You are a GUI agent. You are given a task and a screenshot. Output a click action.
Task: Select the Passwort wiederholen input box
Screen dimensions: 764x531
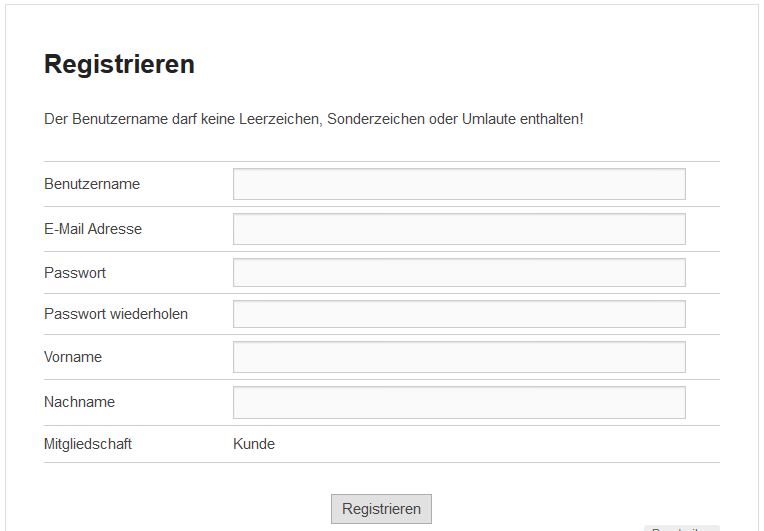point(459,314)
